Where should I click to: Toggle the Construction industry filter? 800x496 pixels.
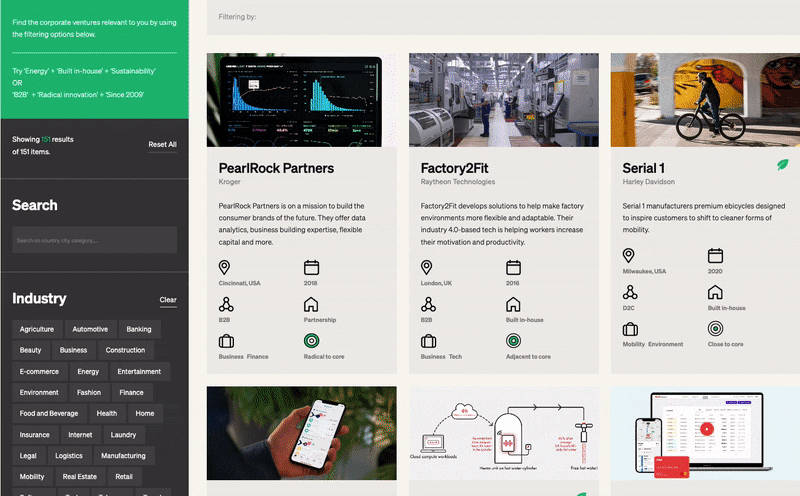coord(125,350)
